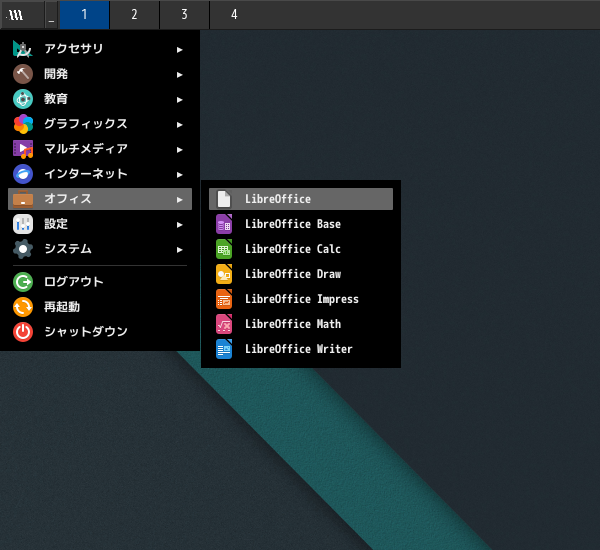Screen dimensions: 600x550
Task: Expand the システム submenu arrow
Action: 180,249
